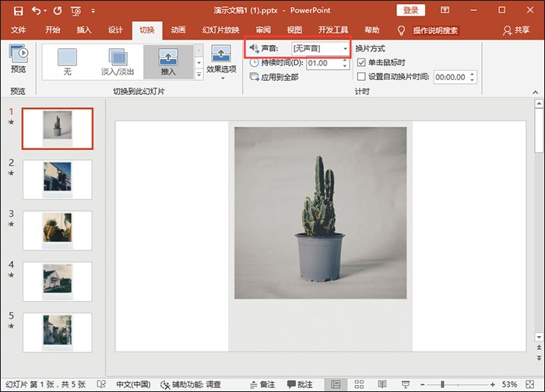Open the Sound (声音) dropdown
The height and width of the screenshot is (392, 545).
coord(346,48)
